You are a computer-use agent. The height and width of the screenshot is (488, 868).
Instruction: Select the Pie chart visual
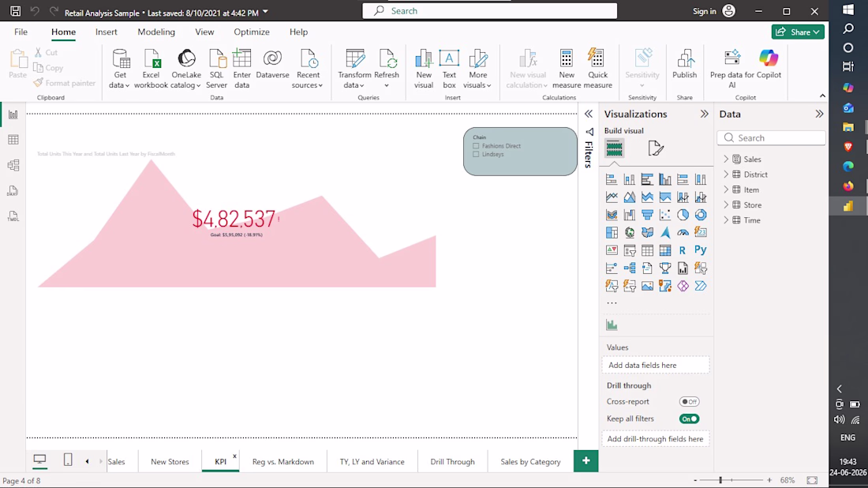pos(683,215)
